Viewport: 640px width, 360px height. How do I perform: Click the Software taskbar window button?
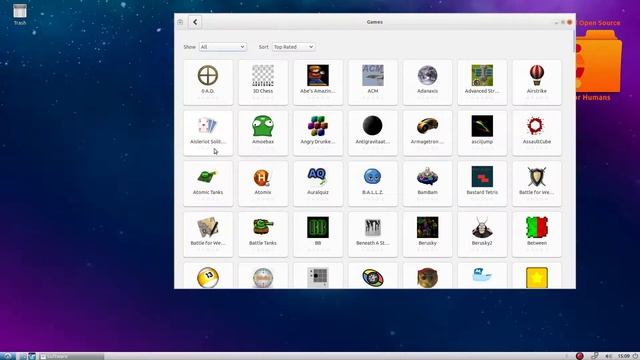click(71, 356)
